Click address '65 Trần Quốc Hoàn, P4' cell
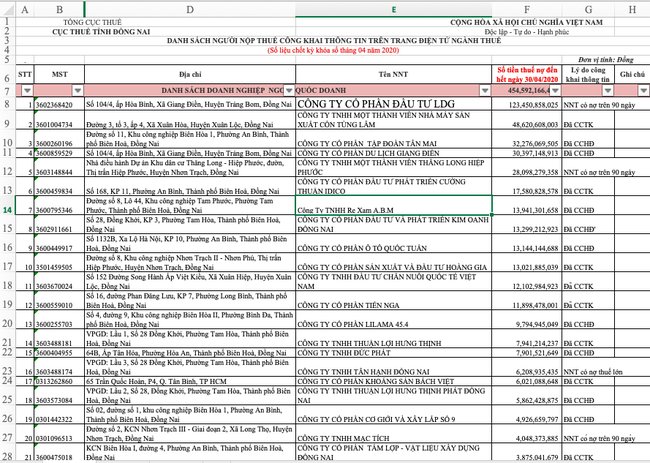The image size is (650, 463). pos(190,382)
